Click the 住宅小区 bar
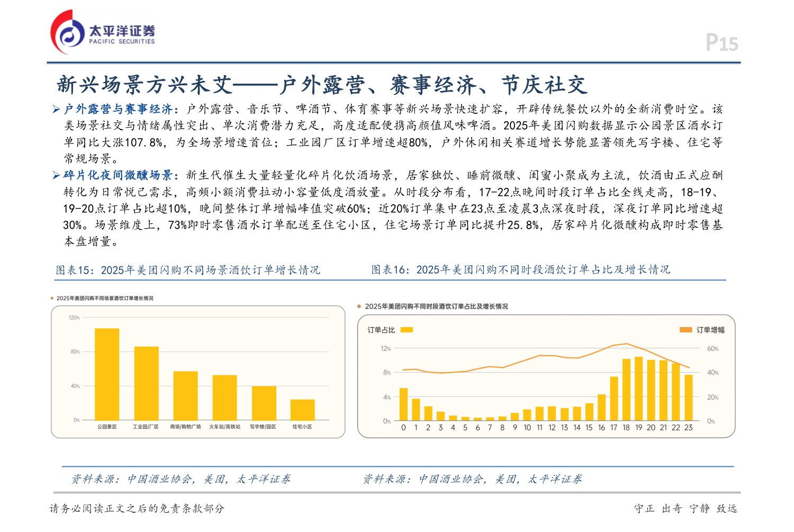The image size is (794, 532). (303, 410)
